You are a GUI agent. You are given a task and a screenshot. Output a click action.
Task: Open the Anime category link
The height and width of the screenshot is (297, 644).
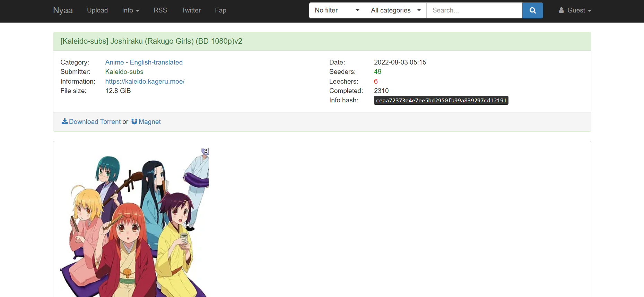pos(114,62)
